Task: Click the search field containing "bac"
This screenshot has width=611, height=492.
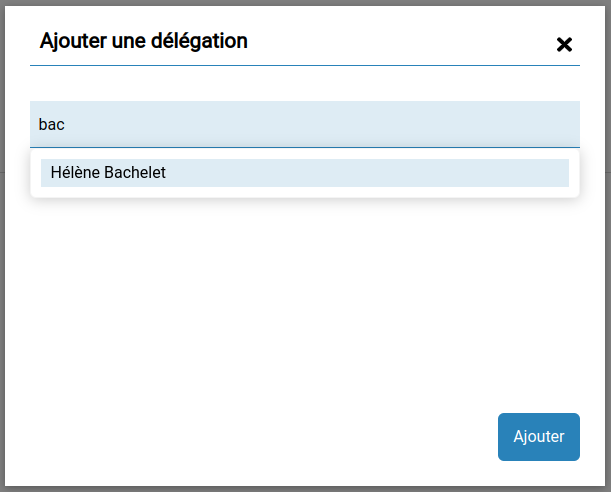Action: point(305,125)
